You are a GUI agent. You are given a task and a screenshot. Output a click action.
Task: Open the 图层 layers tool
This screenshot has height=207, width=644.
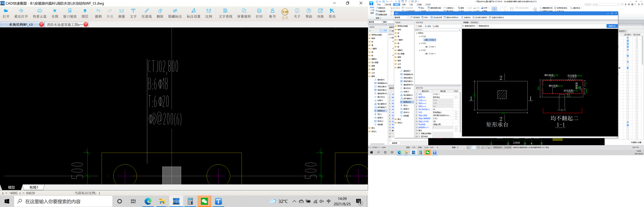(x=85, y=13)
